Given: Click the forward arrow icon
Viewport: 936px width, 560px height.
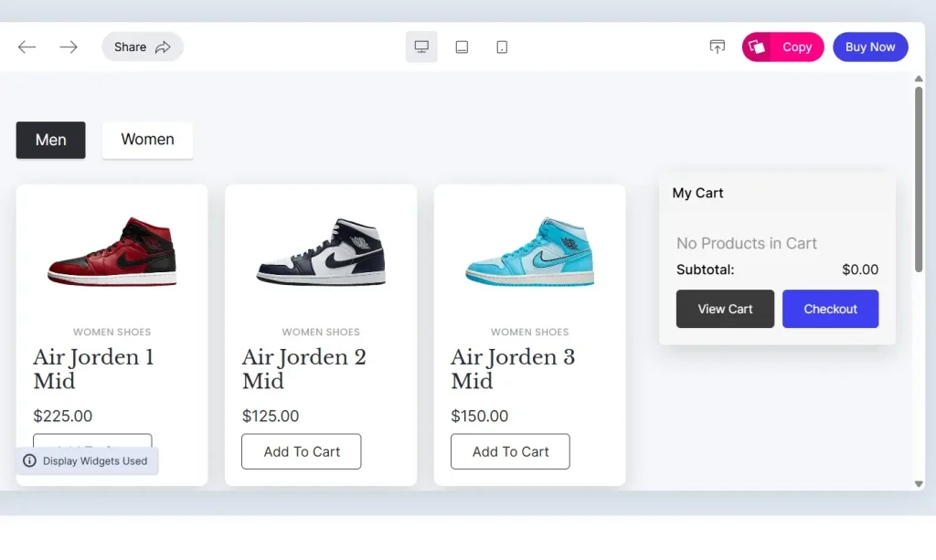Looking at the screenshot, I should 69,47.
